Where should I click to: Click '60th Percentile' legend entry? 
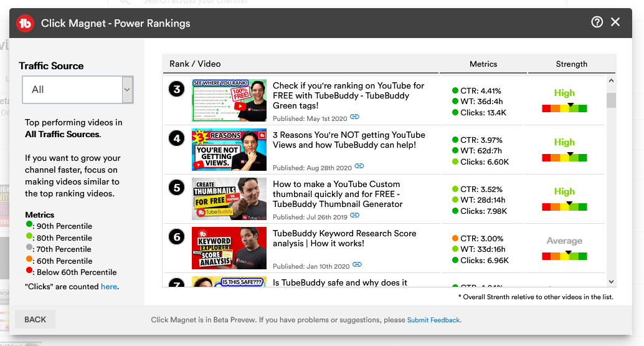pos(59,261)
